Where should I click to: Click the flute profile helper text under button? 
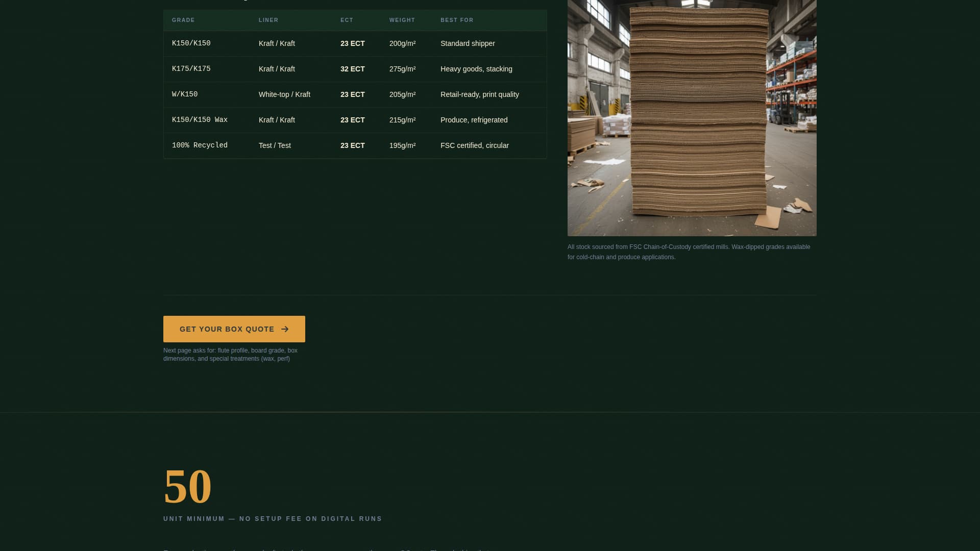click(230, 355)
